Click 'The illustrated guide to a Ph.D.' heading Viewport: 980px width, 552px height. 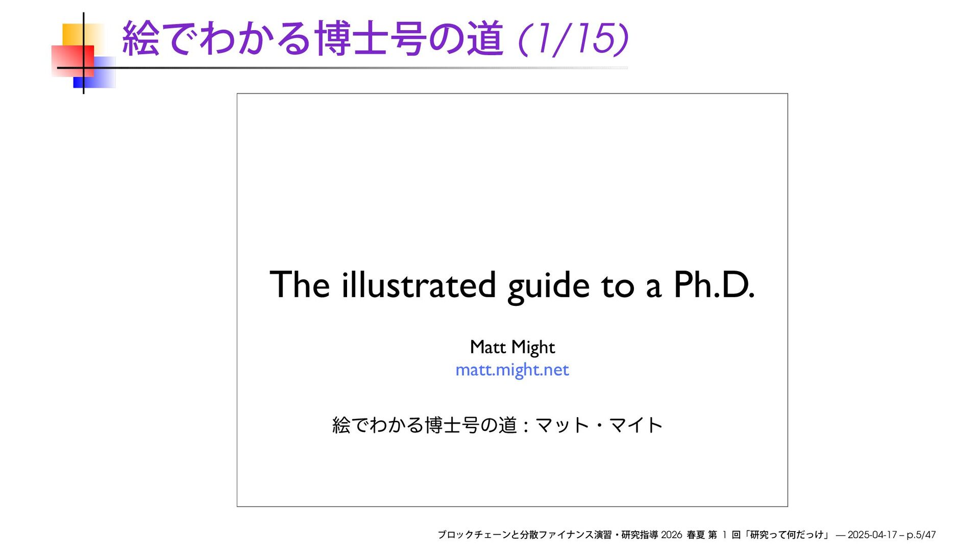click(512, 285)
